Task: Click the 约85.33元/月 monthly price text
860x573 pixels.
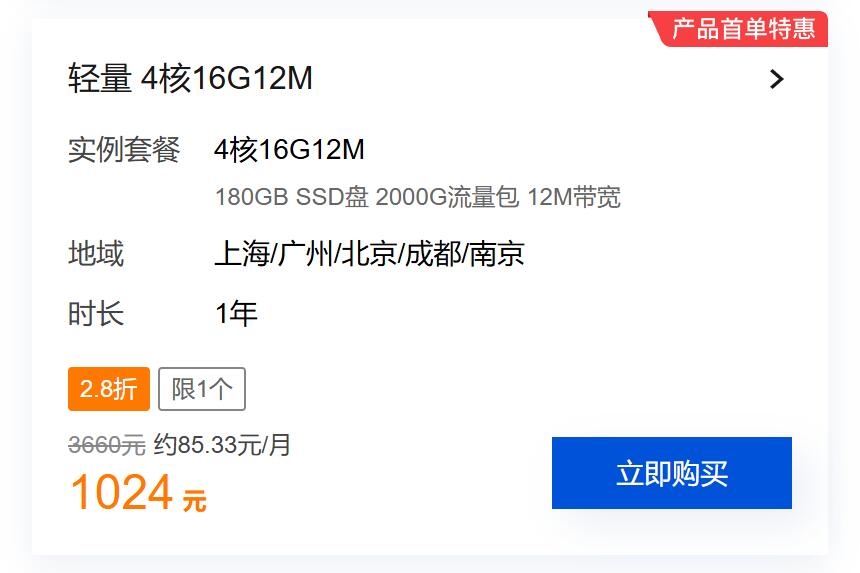Action: [222, 445]
